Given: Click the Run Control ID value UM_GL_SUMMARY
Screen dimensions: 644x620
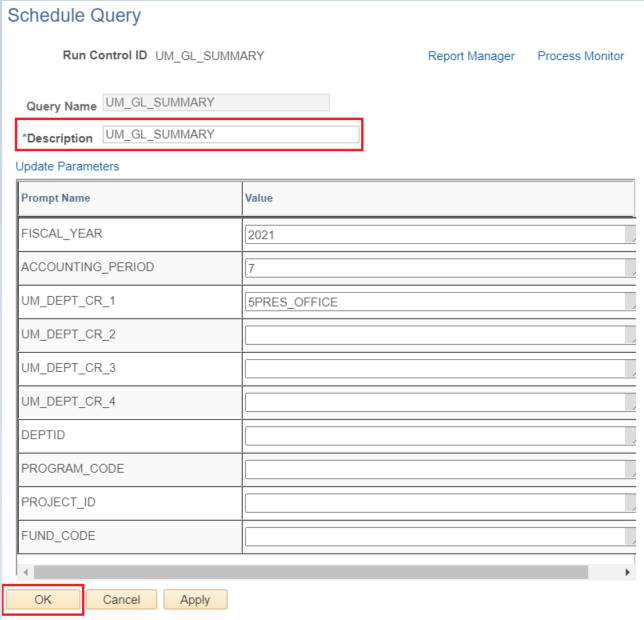Looking at the screenshot, I should (x=210, y=56).
